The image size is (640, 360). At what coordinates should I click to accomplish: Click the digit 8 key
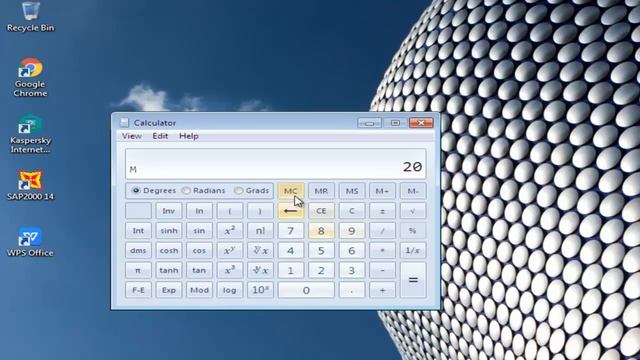(321, 231)
